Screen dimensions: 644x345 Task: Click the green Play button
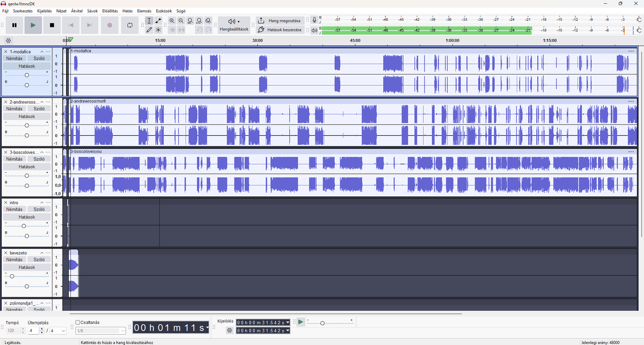point(33,25)
